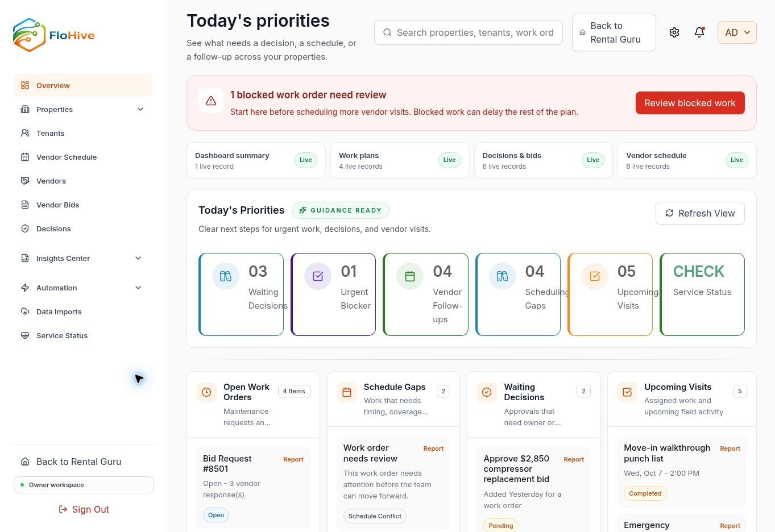Click the Vendor Follow-ups calendar icon
775x532 pixels.
click(x=410, y=276)
